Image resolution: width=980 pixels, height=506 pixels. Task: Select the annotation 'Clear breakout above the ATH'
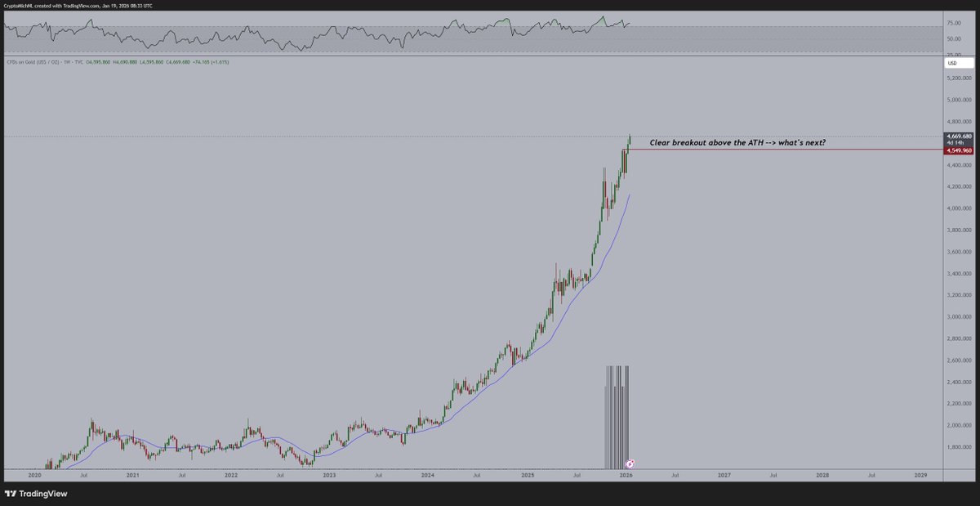coord(737,142)
